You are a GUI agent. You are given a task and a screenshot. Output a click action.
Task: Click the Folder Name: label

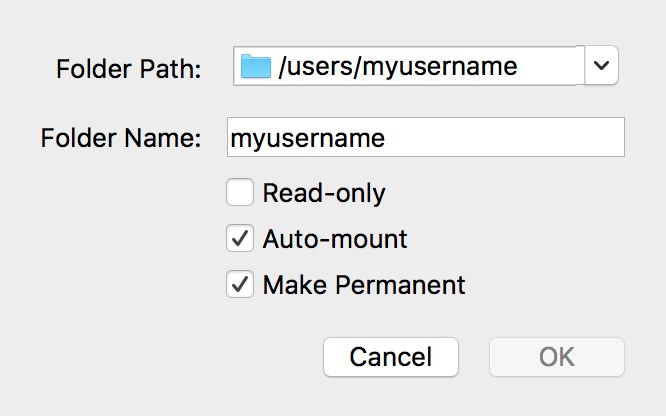tap(121, 138)
